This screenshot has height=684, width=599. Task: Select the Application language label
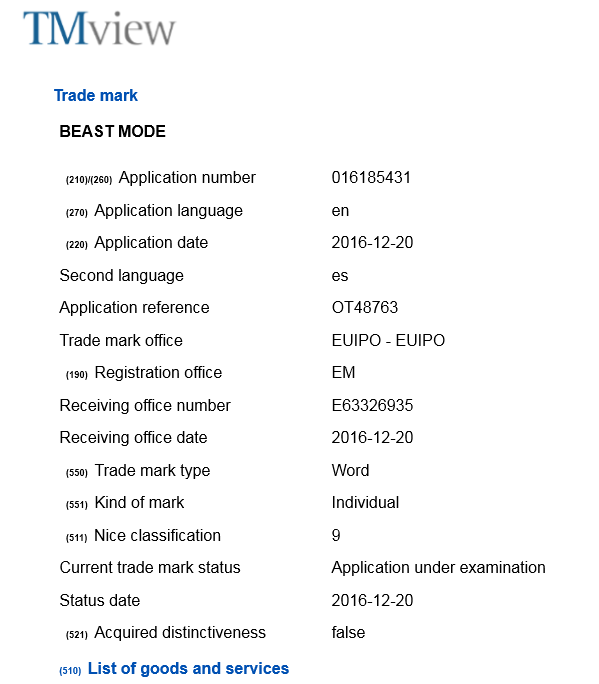tap(168, 211)
